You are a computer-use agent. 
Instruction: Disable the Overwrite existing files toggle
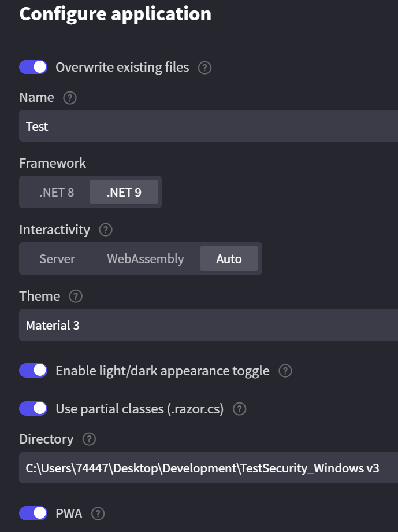(33, 67)
